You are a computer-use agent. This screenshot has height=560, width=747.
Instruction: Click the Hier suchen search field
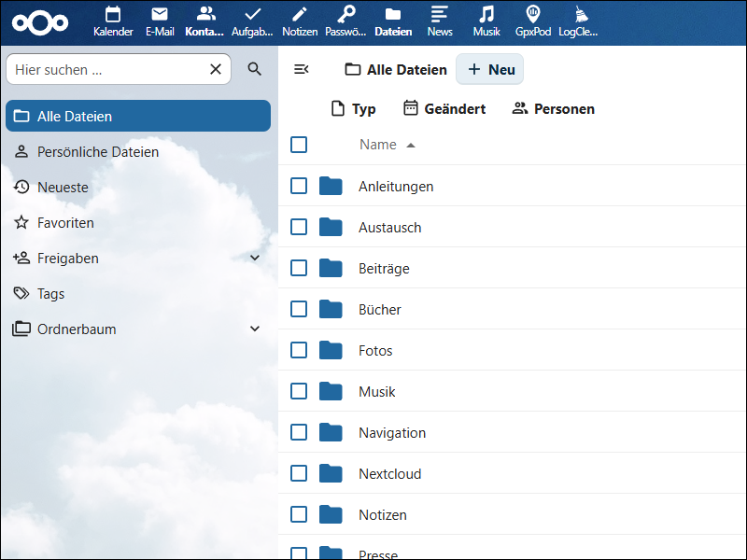(107, 69)
